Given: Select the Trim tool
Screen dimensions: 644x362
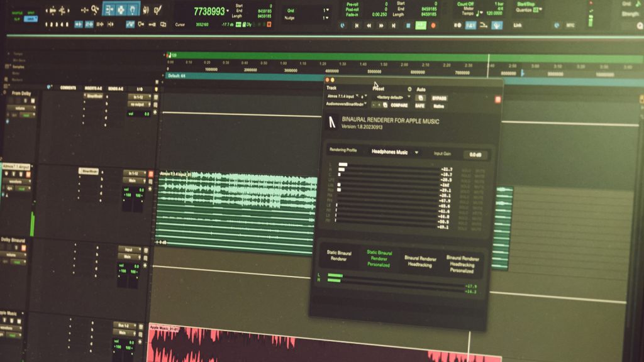Looking at the screenshot, I should click(x=109, y=9).
